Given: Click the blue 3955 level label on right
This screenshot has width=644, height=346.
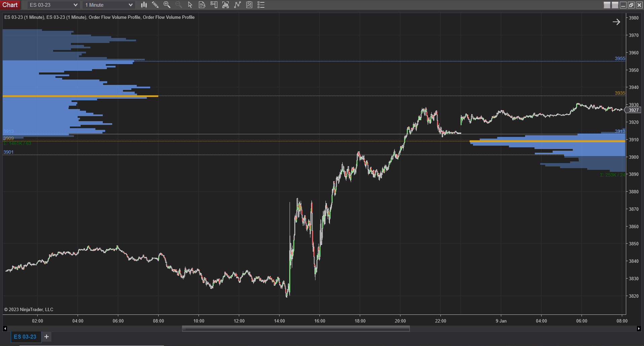Looking at the screenshot, I should pyautogui.click(x=620, y=58).
